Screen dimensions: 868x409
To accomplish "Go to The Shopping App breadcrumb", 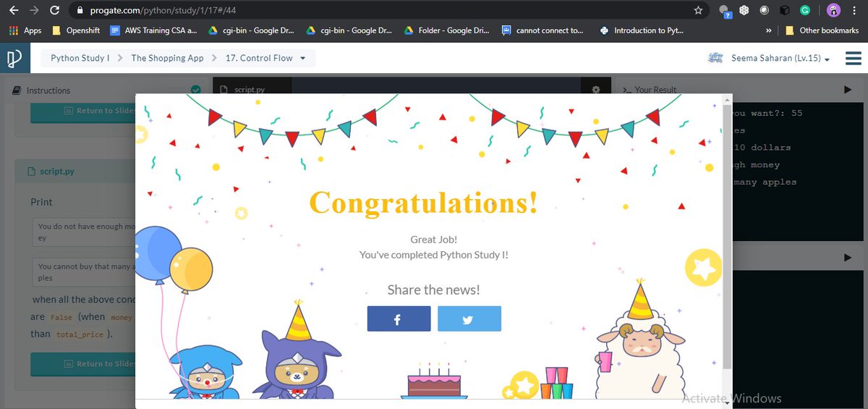I will tap(167, 58).
